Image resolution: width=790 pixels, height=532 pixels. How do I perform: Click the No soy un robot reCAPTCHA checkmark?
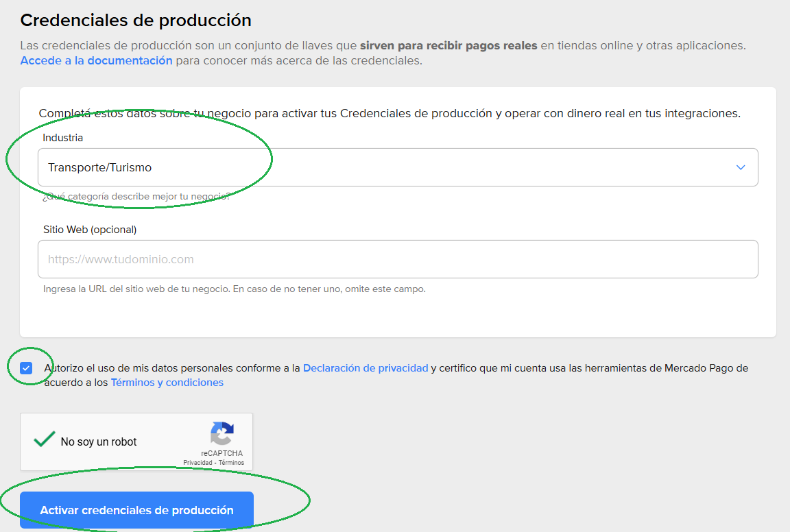(x=45, y=439)
